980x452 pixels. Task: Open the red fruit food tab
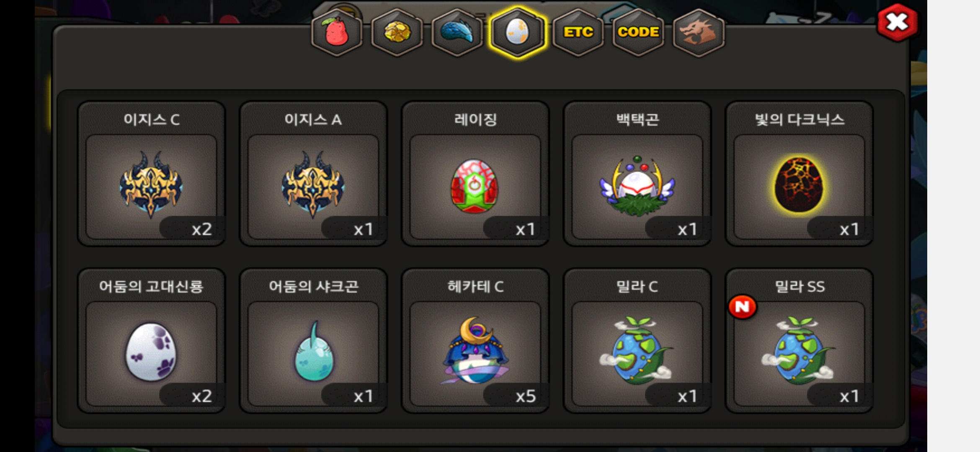click(337, 32)
